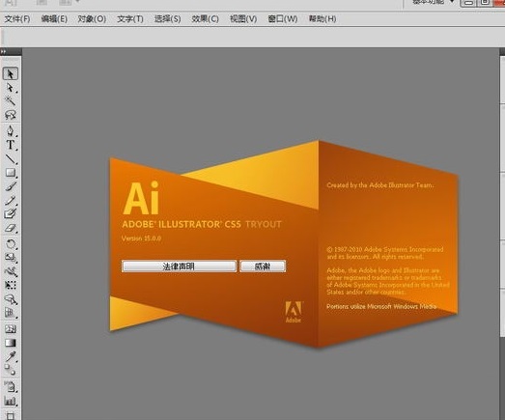Click the 法律声明 button
Image resolution: width=505 pixels, height=420 pixels.
[179, 266]
